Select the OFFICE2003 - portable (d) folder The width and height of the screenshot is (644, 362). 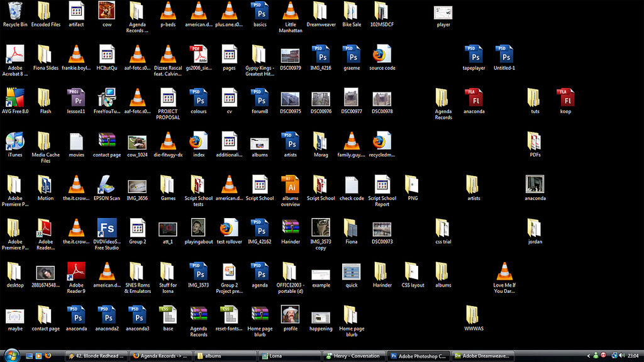click(x=291, y=271)
